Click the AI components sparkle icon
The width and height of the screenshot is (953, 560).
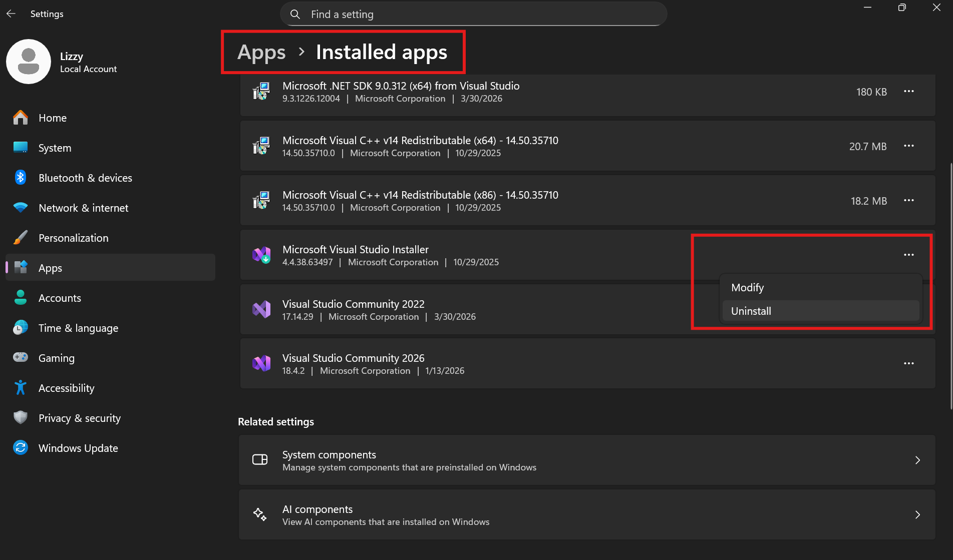pos(260,514)
